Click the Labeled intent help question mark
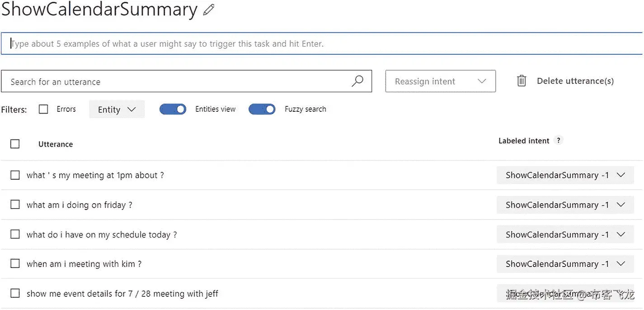 point(559,140)
